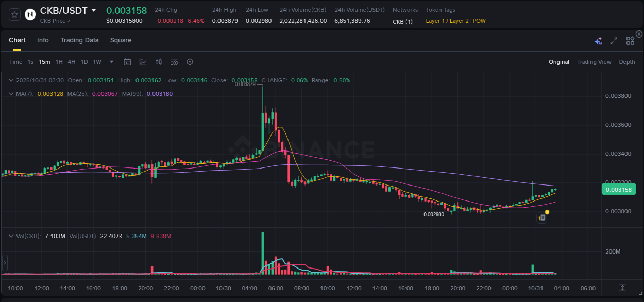The height and width of the screenshot is (302, 644).
Task: Open the Depth view tab
Action: (x=626, y=62)
